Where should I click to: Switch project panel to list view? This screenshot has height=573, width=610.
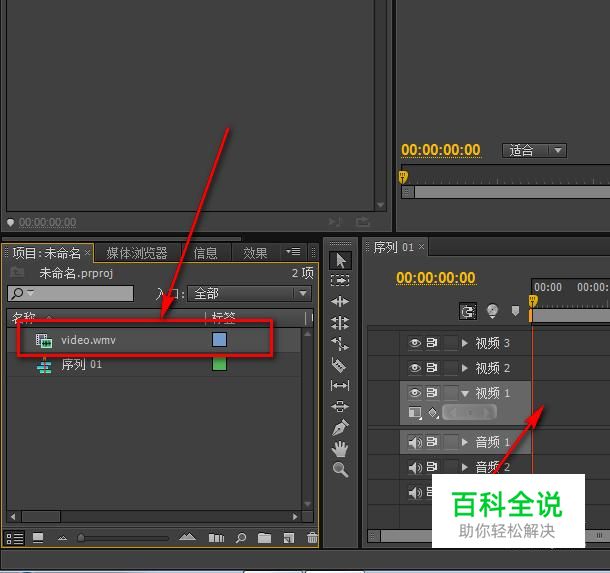15,538
